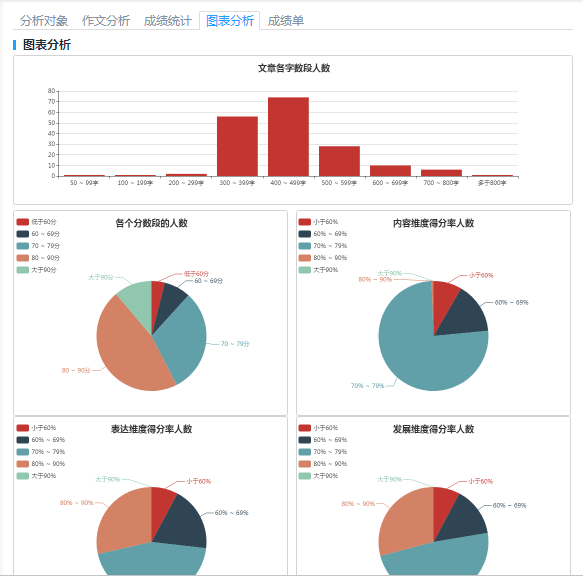Viewport: 583px width, 577px height.
Task: Open the 成绩统计 tab
Action: pyautogui.click(x=168, y=21)
